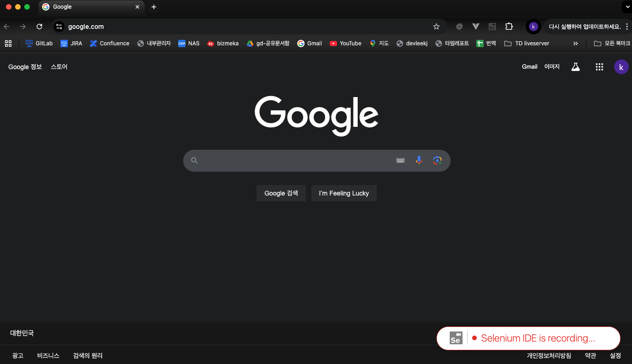This screenshot has height=364, width=632.
Task: Open the 지도 bookmark
Action: coord(379,43)
